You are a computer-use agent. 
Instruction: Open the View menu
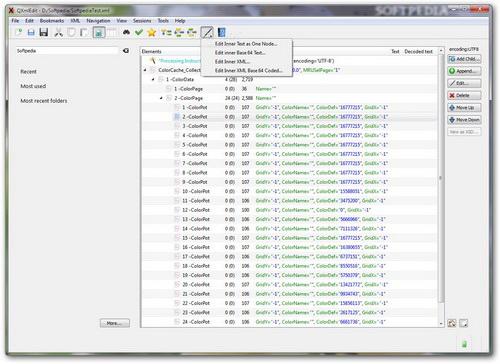(x=122, y=21)
